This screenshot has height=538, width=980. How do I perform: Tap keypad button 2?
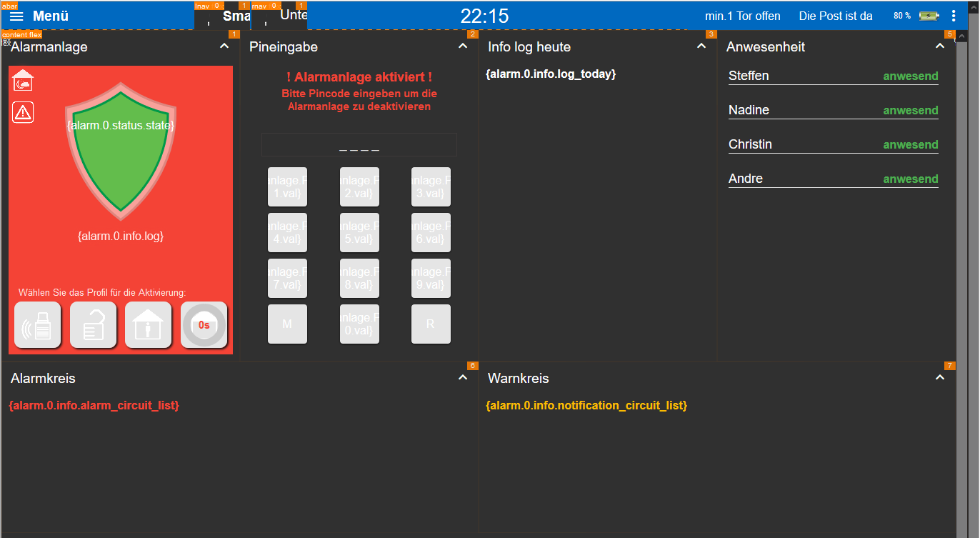pos(359,187)
